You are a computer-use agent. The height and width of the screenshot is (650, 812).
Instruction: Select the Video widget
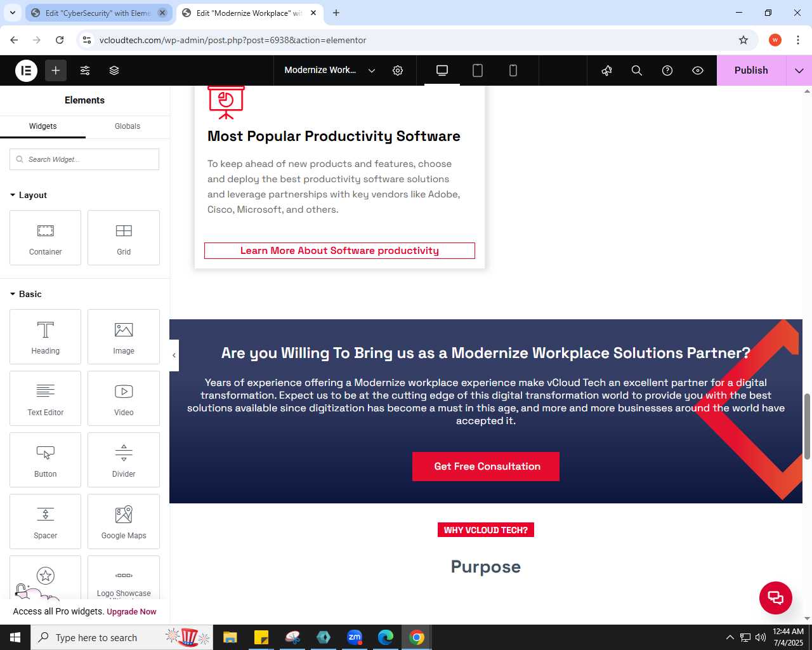[x=124, y=398]
